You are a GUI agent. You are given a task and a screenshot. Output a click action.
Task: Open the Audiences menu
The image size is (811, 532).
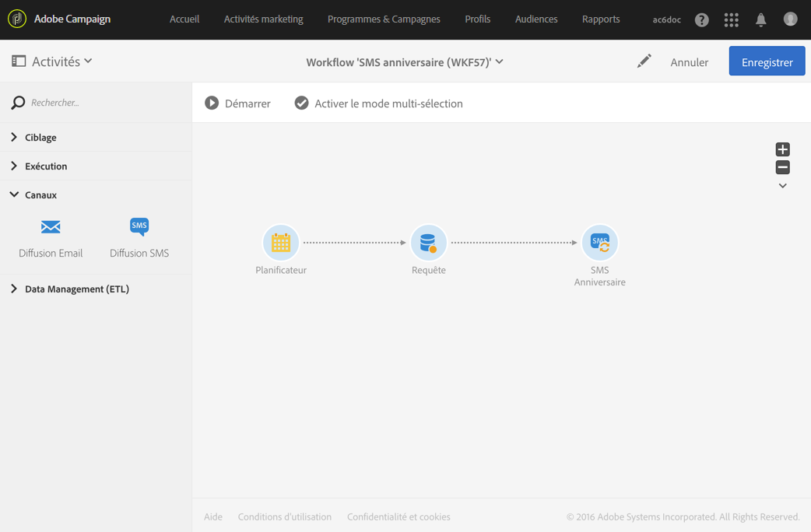tap(536, 19)
